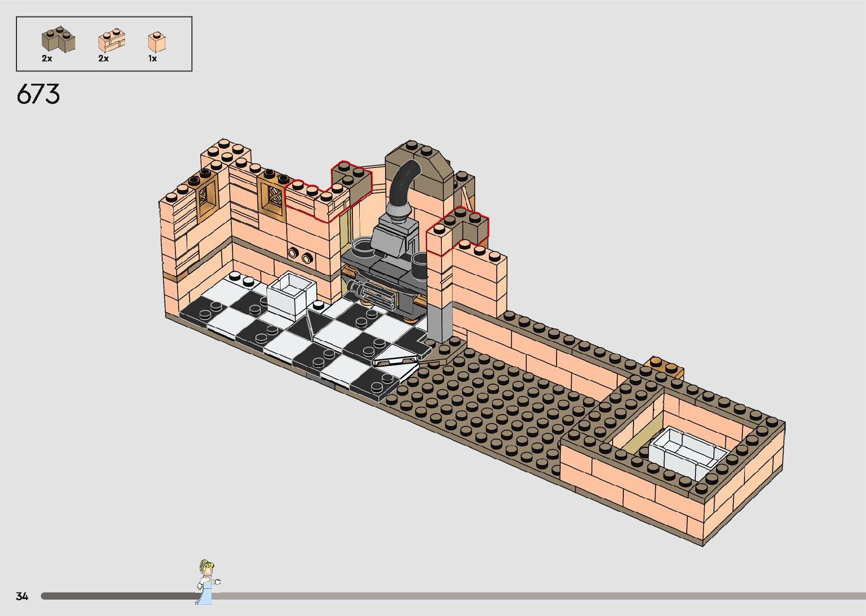Click the Cinderella minifigure progress marker
This screenshot has height=616, width=866.
207,581
